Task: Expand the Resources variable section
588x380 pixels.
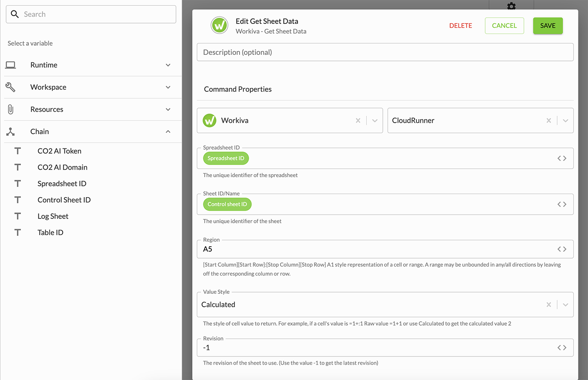Action: (x=168, y=109)
